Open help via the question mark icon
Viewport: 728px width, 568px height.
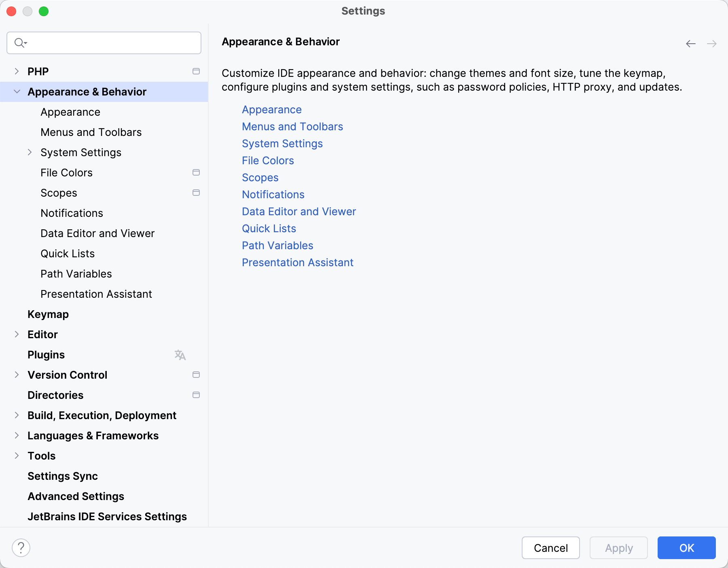point(21,547)
